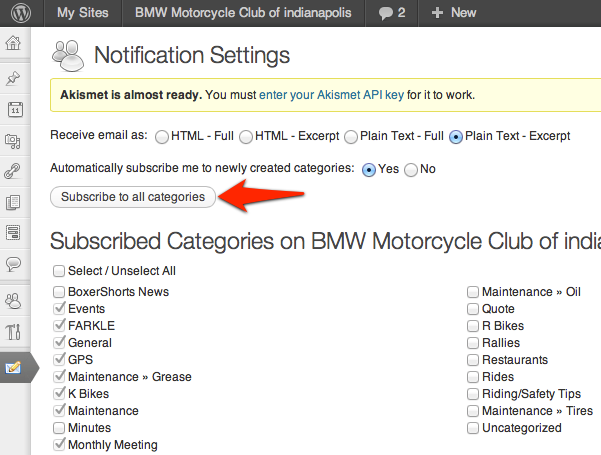Open the Events calendar sidebar icon
601x455 pixels.
pos(15,110)
